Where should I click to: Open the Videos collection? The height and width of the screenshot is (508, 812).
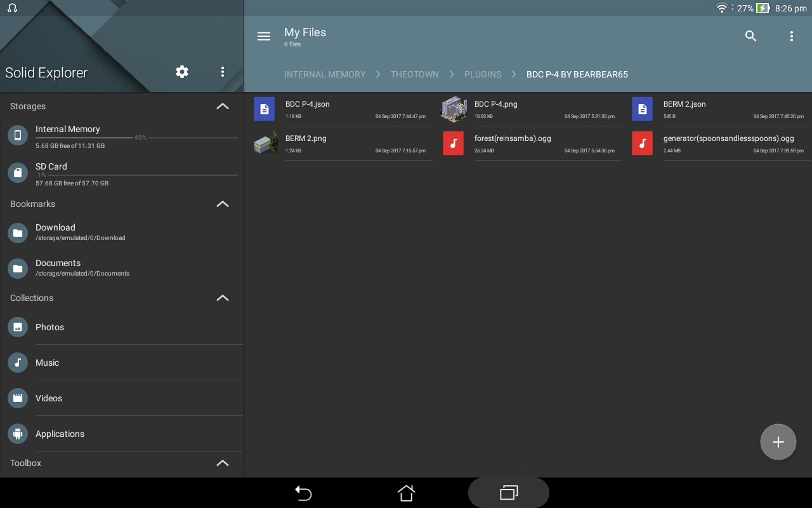(x=122, y=398)
